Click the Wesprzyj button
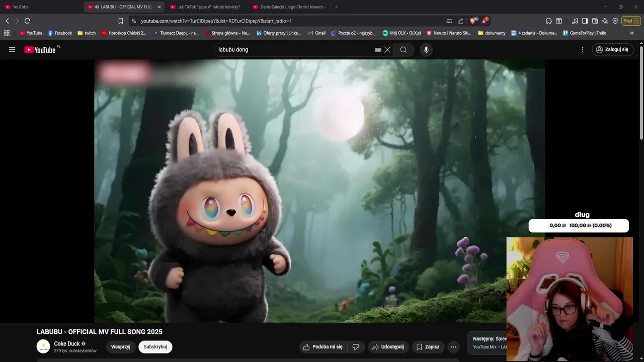Viewport: 644px width, 362px height. 121,347
